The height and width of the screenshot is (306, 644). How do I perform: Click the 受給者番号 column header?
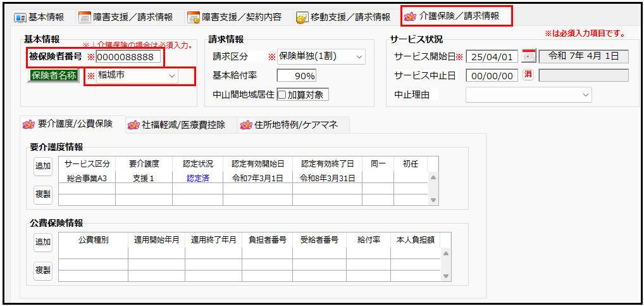319,240
